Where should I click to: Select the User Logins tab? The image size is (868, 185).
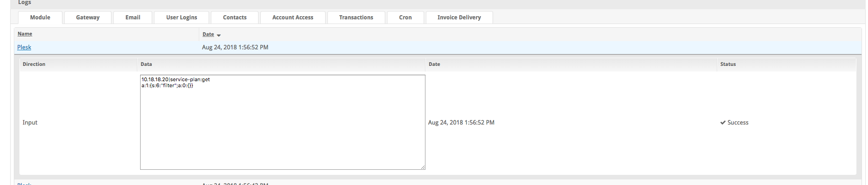tap(181, 18)
